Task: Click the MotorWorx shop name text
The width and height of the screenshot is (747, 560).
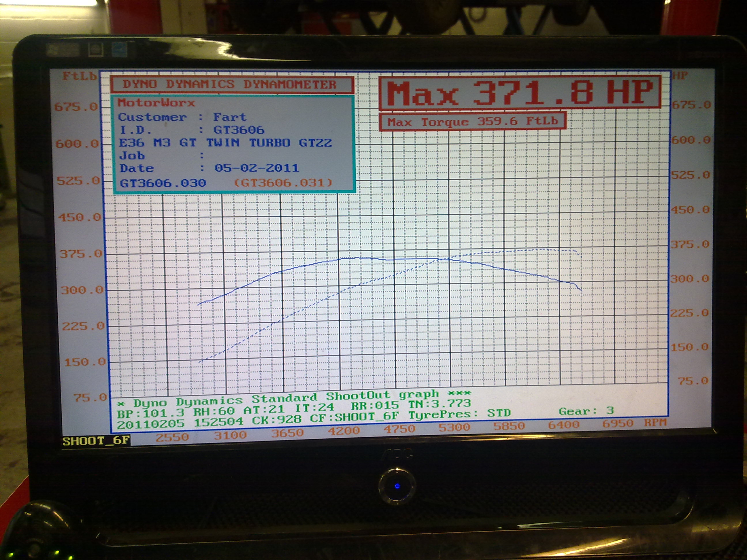Action: (x=156, y=103)
